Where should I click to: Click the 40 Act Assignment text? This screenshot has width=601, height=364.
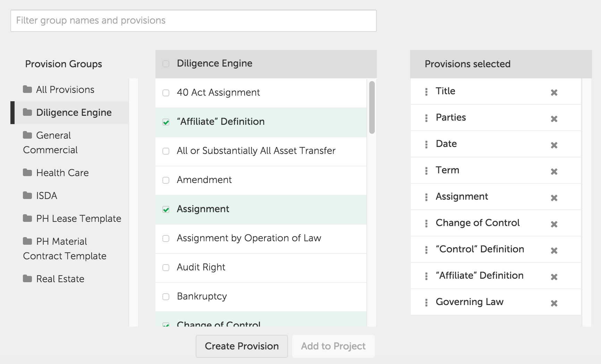tap(218, 93)
